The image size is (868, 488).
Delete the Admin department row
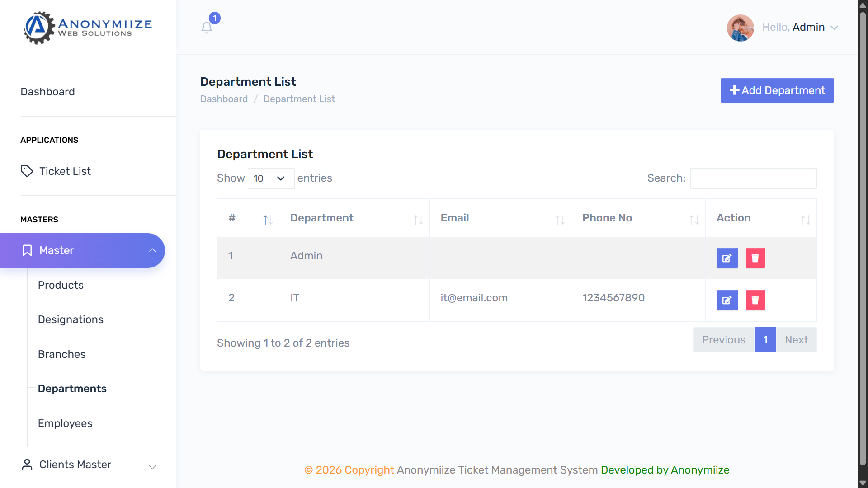[755, 258]
